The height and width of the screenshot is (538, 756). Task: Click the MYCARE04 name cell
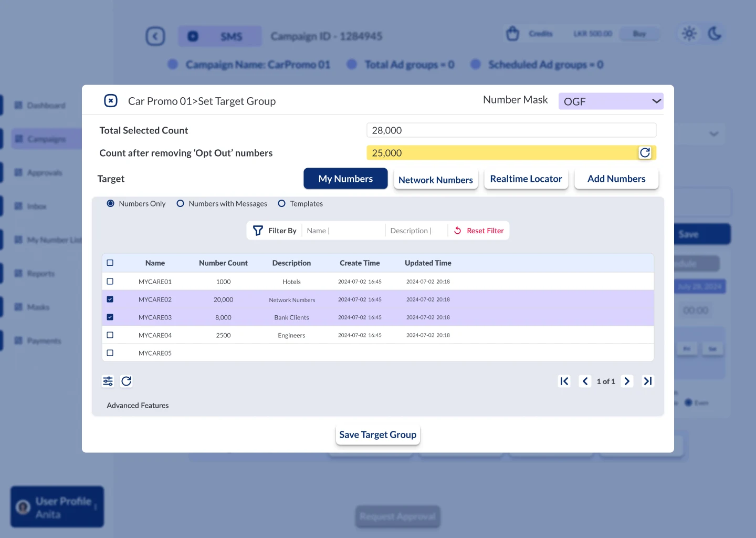coord(155,336)
